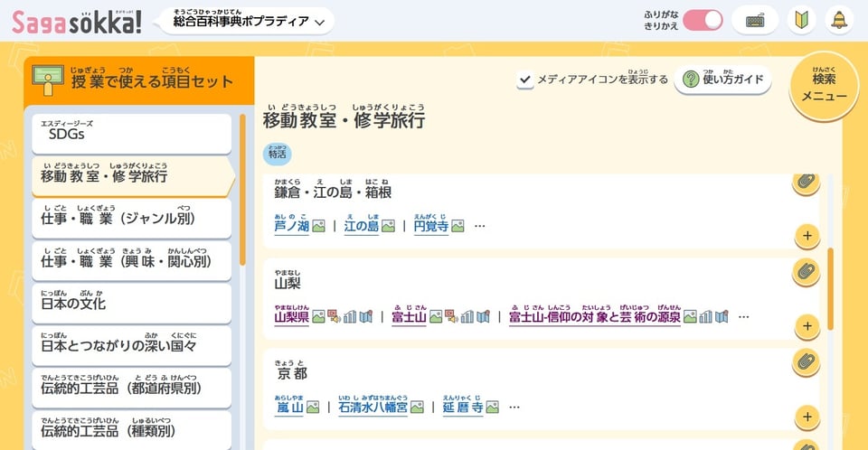868x450 pixels.
Task: Open the 円覚寺 article link
Action: click(431, 226)
